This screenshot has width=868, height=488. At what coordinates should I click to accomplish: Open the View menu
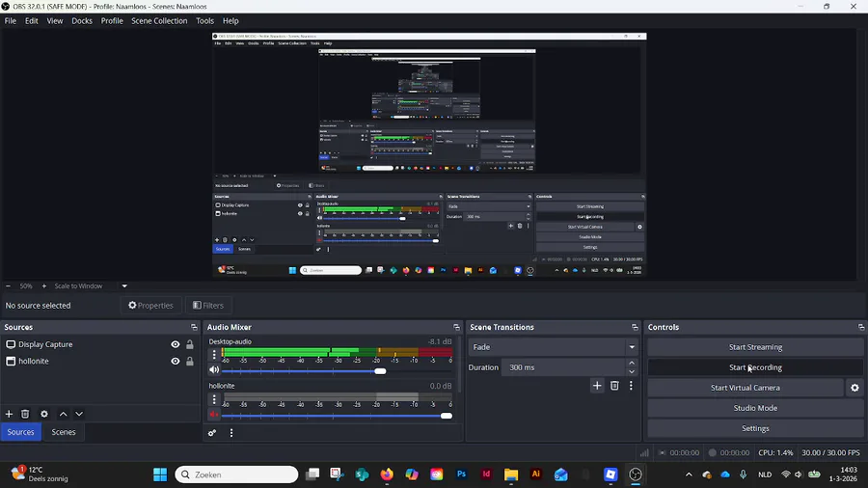[x=55, y=21]
